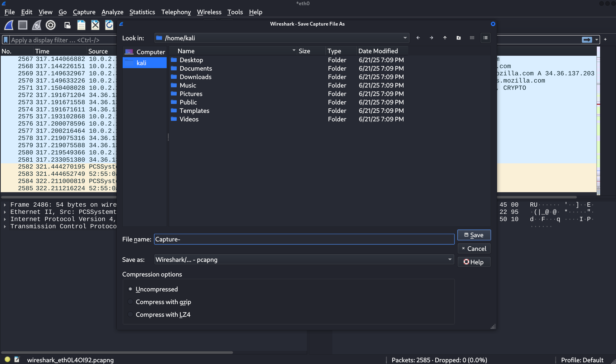Click the start capture shark fin icon

point(9,25)
